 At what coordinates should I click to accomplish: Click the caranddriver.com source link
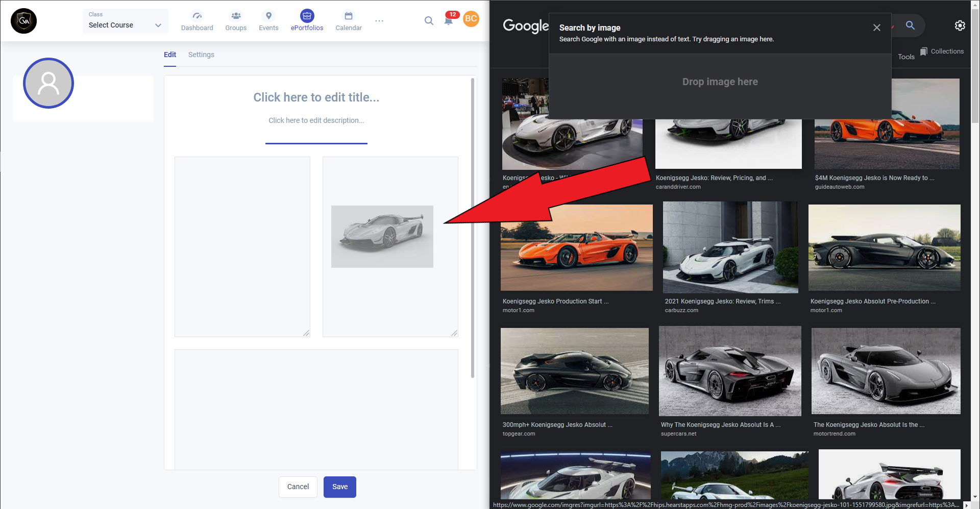click(678, 187)
